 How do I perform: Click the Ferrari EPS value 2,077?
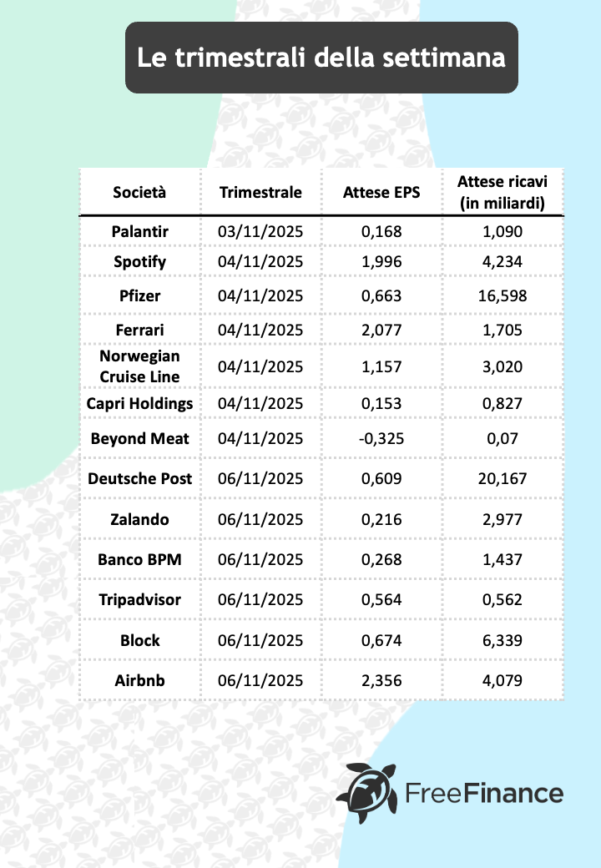click(x=381, y=329)
